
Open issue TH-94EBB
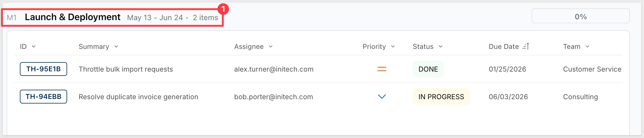coord(43,97)
